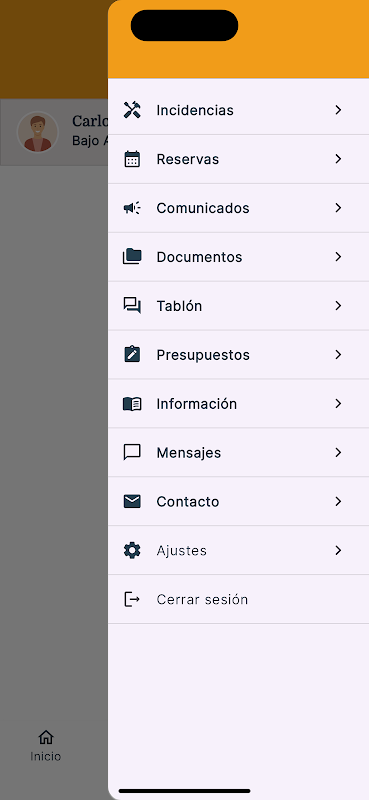369x800 pixels.
Task: Log out via Cerrar sesión text
Action: (202, 599)
